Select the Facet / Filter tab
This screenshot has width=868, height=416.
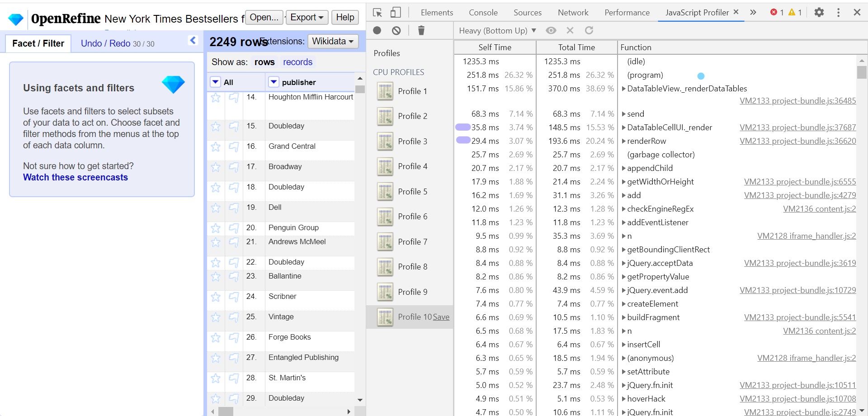pyautogui.click(x=38, y=43)
